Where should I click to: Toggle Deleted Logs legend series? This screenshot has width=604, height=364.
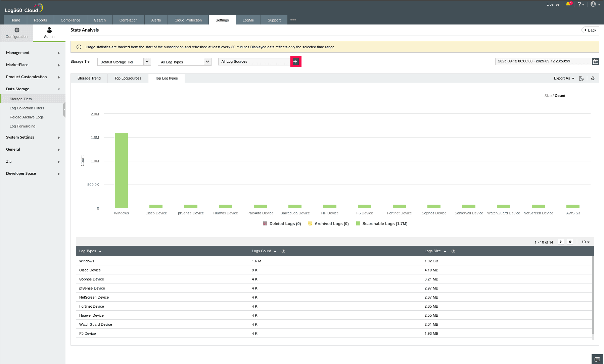[282, 224]
